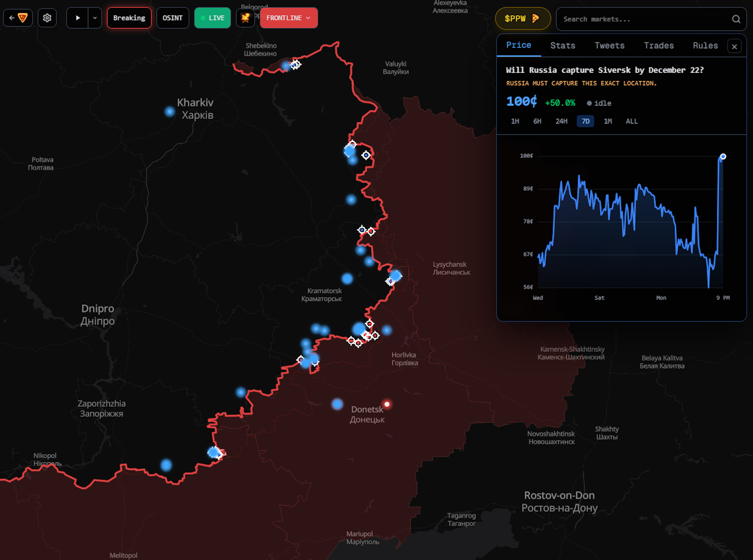
Task: Switch to the Stats tab
Action: click(562, 45)
